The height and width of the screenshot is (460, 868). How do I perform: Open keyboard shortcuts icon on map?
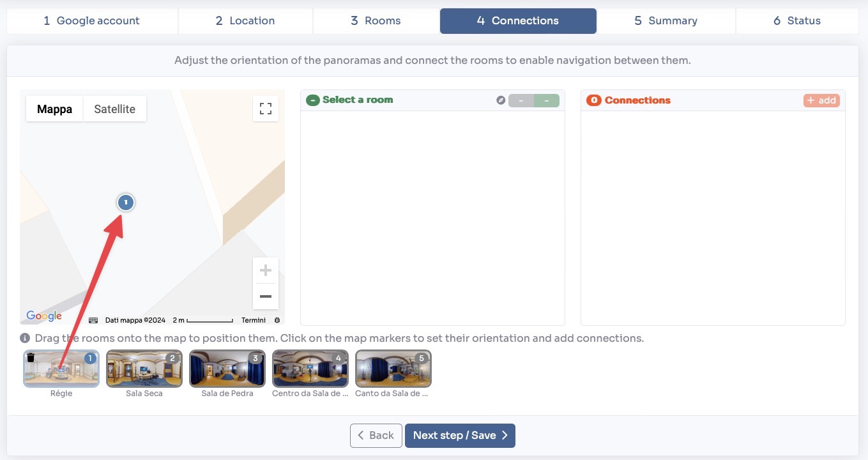[x=93, y=320]
